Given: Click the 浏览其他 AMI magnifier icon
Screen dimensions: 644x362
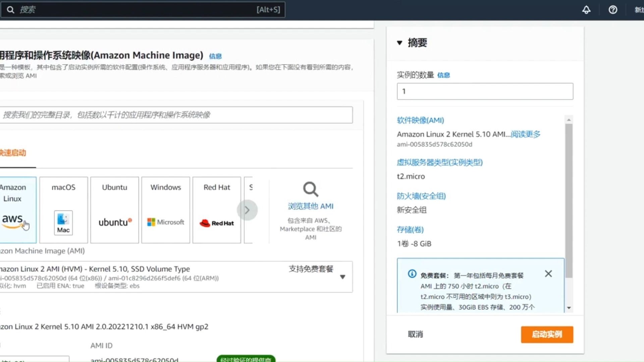Looking at the screenshot, I should 310,189.
